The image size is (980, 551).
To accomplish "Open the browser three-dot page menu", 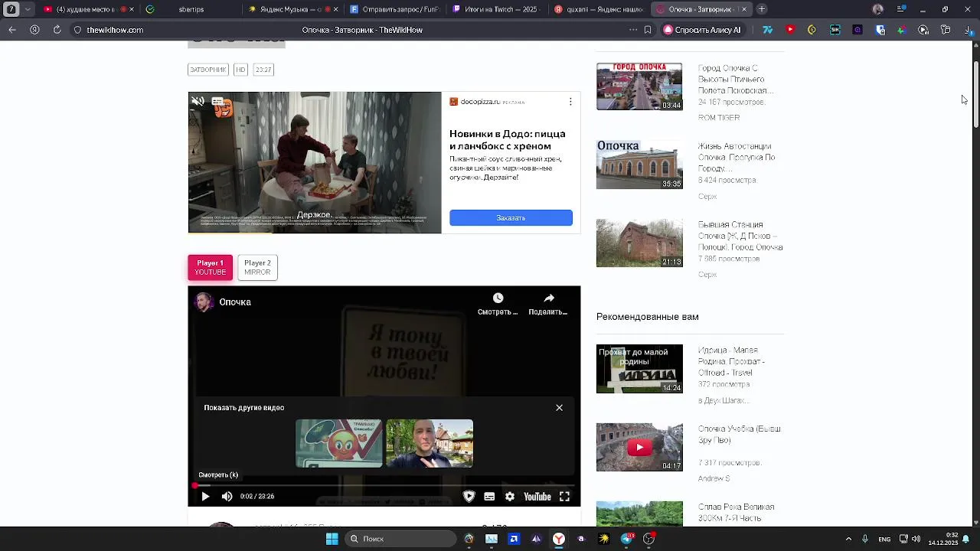I will click(x=632, y=30).
